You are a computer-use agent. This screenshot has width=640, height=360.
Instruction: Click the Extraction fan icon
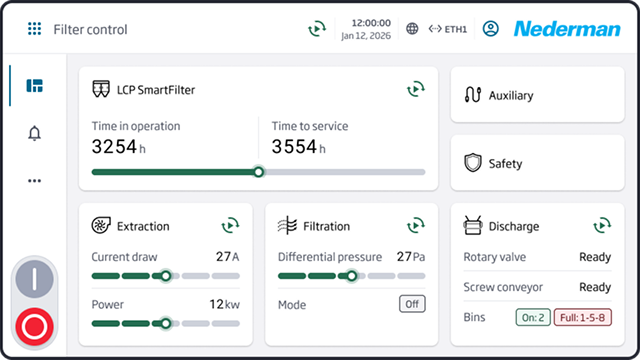pos(101,225)
